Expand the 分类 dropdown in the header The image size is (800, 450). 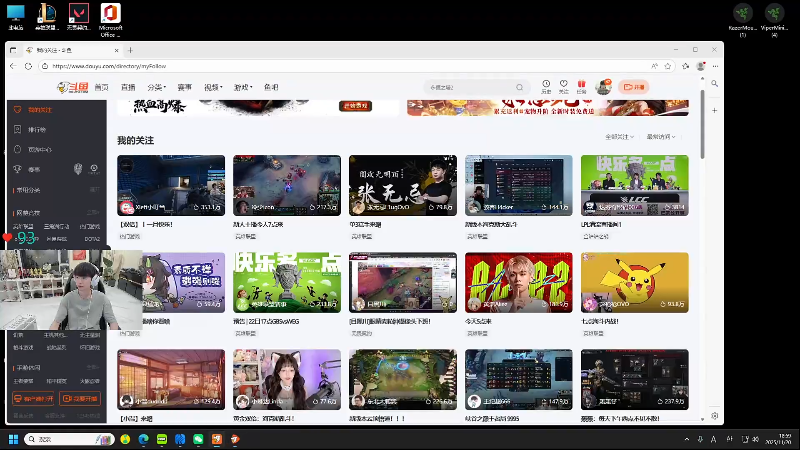(156, 87)
